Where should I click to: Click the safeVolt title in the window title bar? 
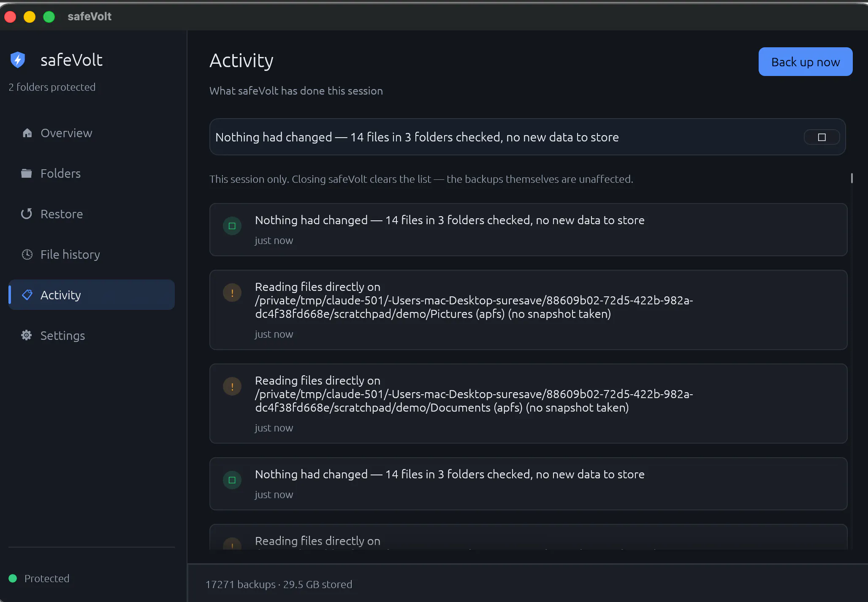point(90,16)
